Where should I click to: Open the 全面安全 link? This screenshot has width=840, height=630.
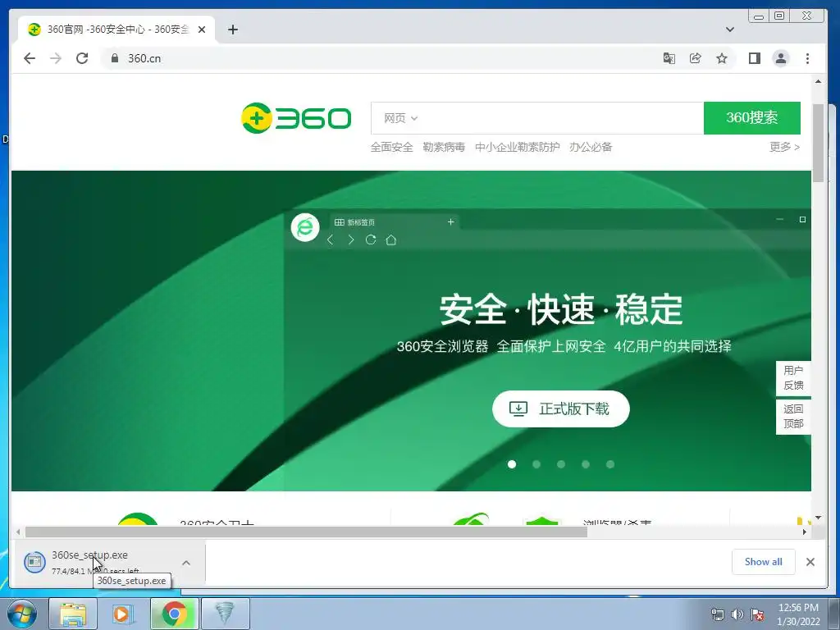[x=391, y=147]
